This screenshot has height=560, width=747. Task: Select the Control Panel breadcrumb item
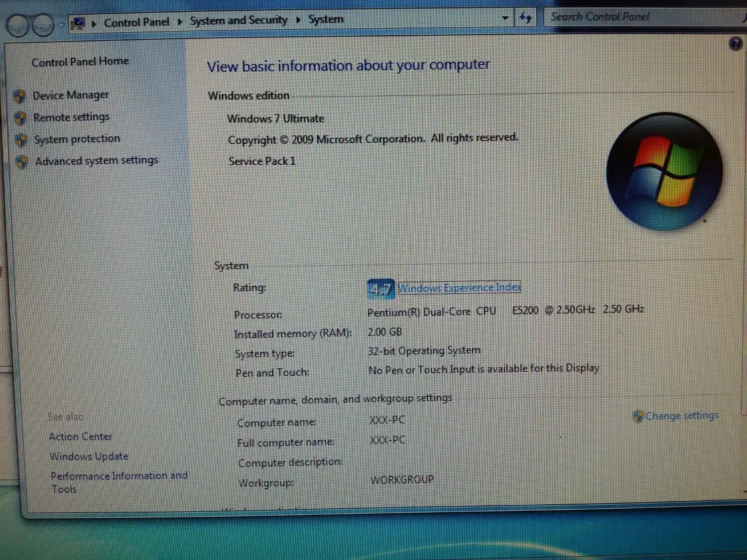coord(136,22)
